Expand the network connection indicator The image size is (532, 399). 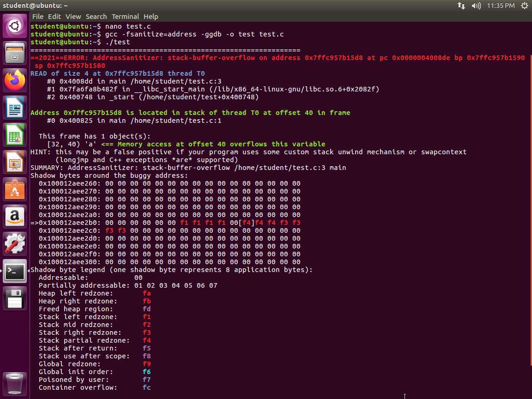point(461,6)
